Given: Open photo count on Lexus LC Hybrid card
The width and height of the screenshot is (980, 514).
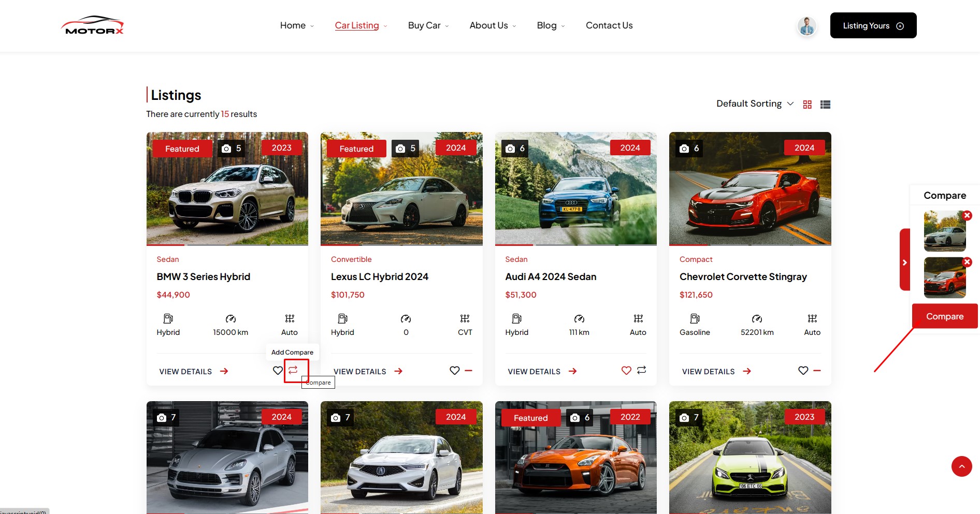Looking at the screenshot, I should (x=406, y=149).
